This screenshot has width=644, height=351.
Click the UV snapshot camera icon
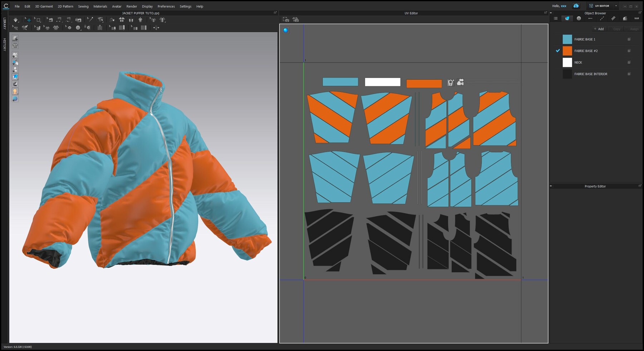coord(286,20)
